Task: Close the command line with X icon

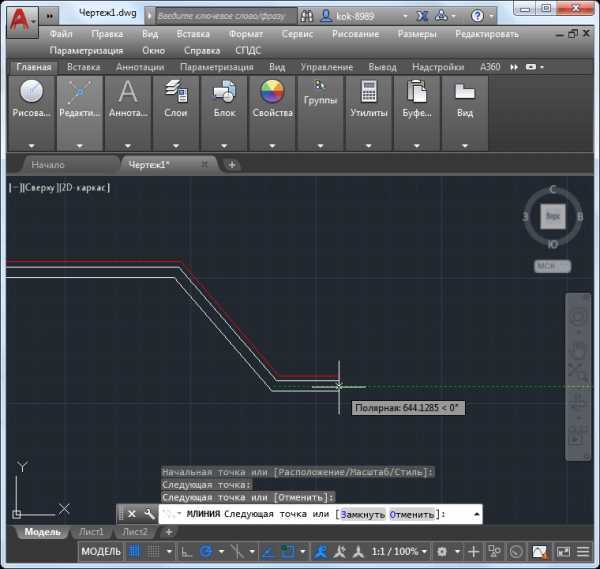Action: point(132,514)
